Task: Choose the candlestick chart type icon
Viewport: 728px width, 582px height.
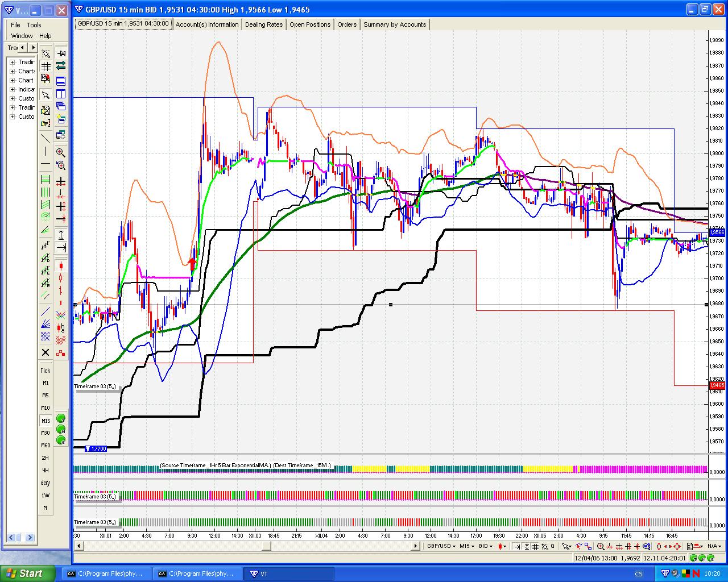Action: point(61,266)
